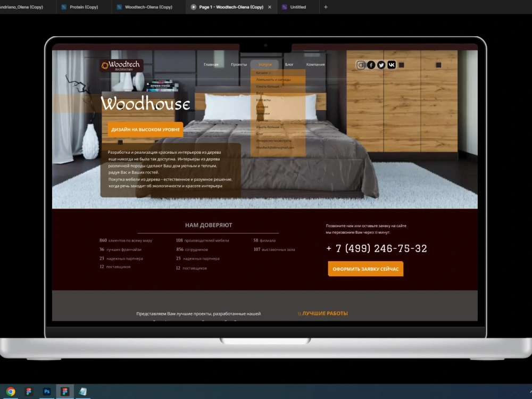Select the Галерея menu entry
The height and width of the screenshot is (399, 532).
(x=262, y=107)
